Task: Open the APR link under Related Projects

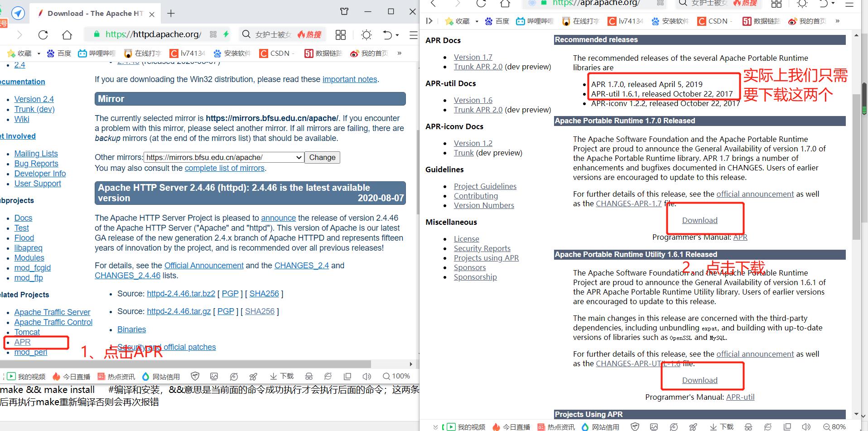Action: coord(22,342)
